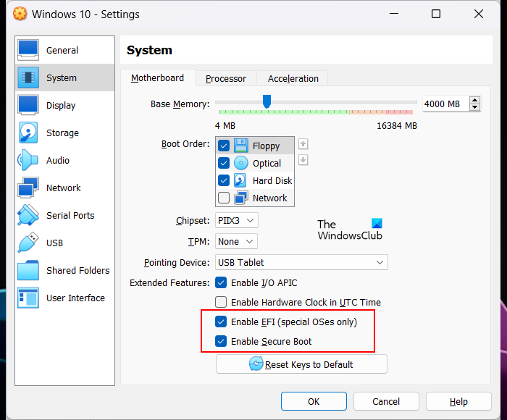Check Network in the boot order
The width and height of the screenshot is (507, 420).
[x=224, y=198]
